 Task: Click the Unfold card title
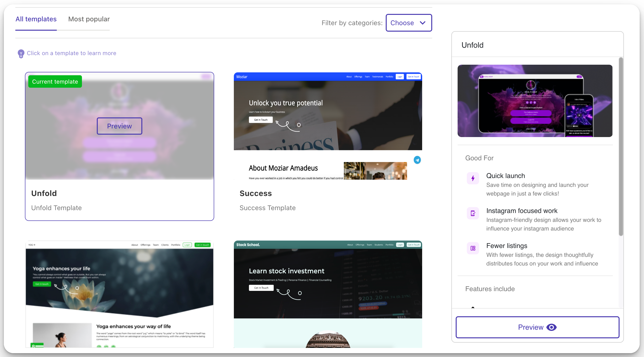tap(44, 193)
